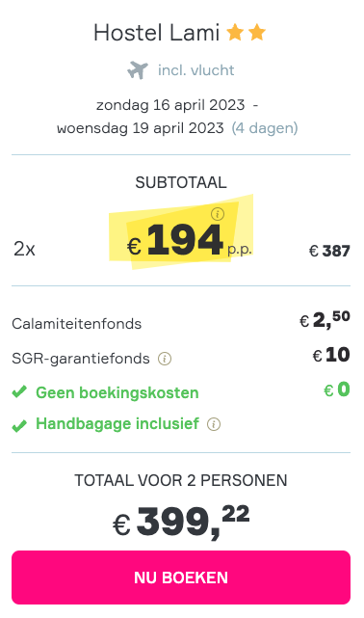Click the airplane icon next to incl. vlucht
364x618 pixels.
click(138, 70)
